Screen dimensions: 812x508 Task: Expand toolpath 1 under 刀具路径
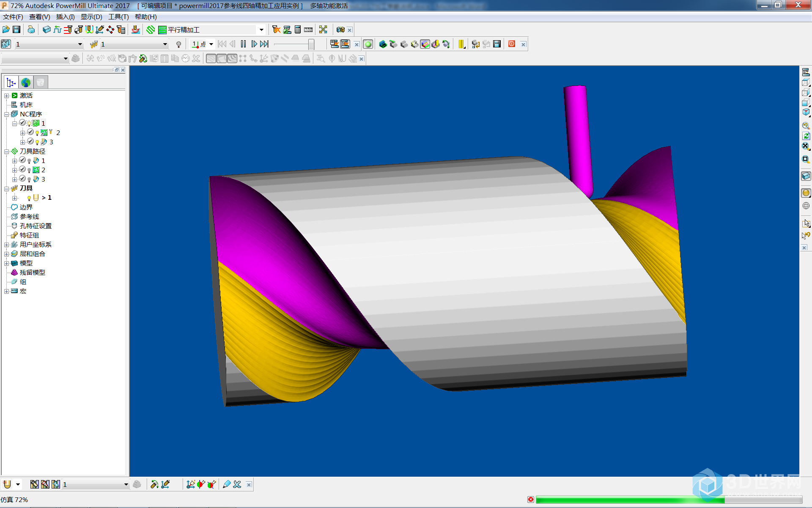[x=15, y=161]
